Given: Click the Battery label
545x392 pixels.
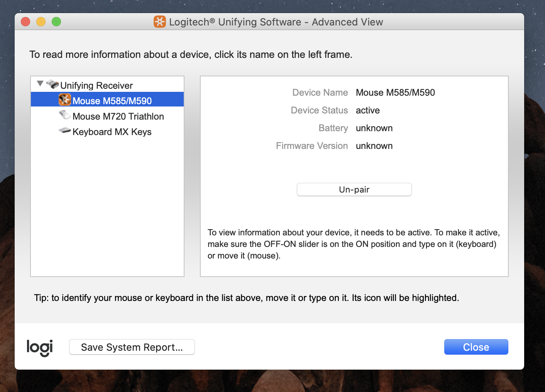Looking at the screenshot, I should pos(333,128).
